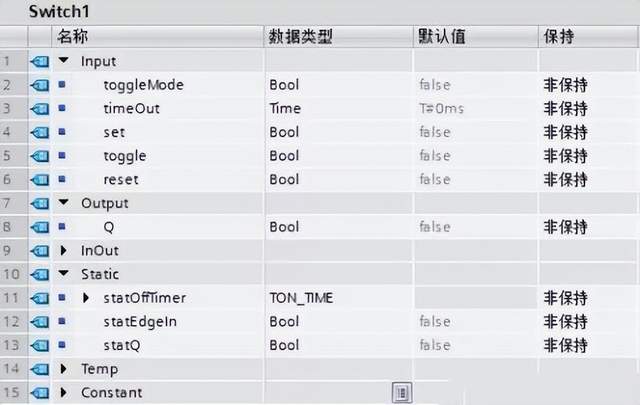Image resolution: width=640 pixels, height=405 pixels.
Task: Click the small list icon in Constant row
Action: coord(402,393)
